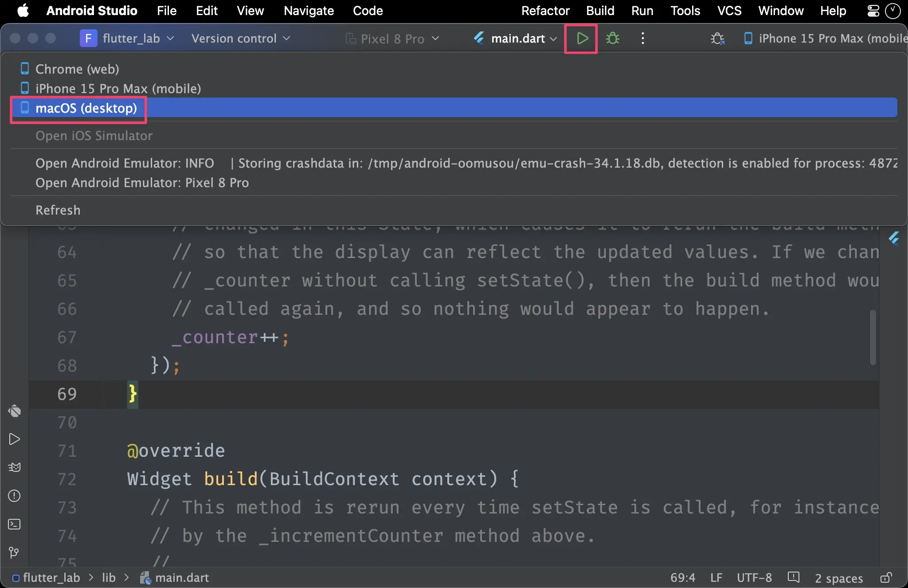The height and width of the screenshot is (588, 908).
Task: Click line number 71 in the gutter
Action: [67, 451]
